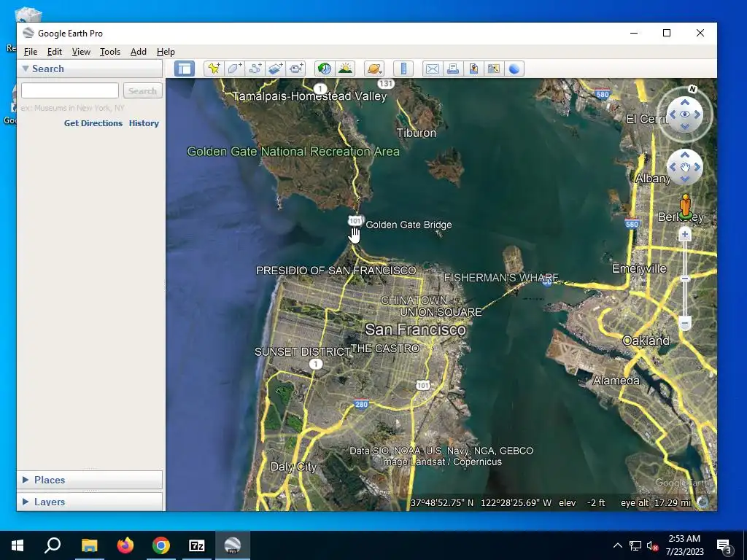The image size is (747, 560).
Task: Click the San Francisco city label
Action: coord(415,330)
